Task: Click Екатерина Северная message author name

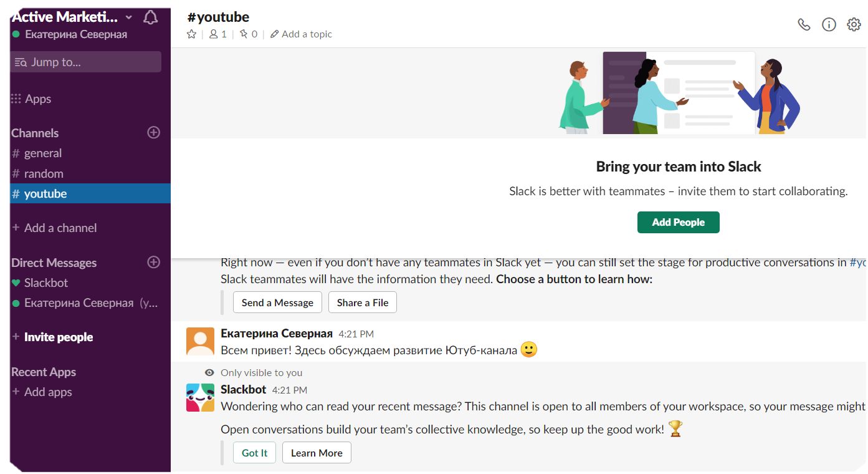Action: click(x=277, y=333)
